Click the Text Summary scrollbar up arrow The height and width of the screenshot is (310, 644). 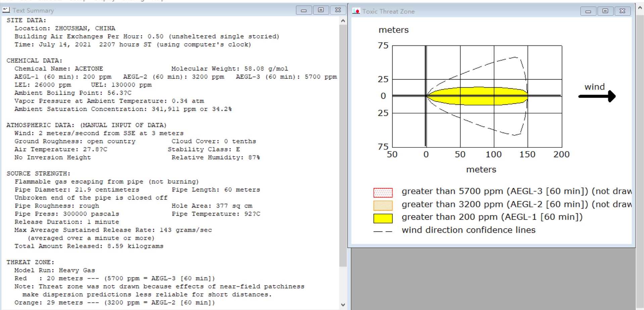[x=343, y=21]
